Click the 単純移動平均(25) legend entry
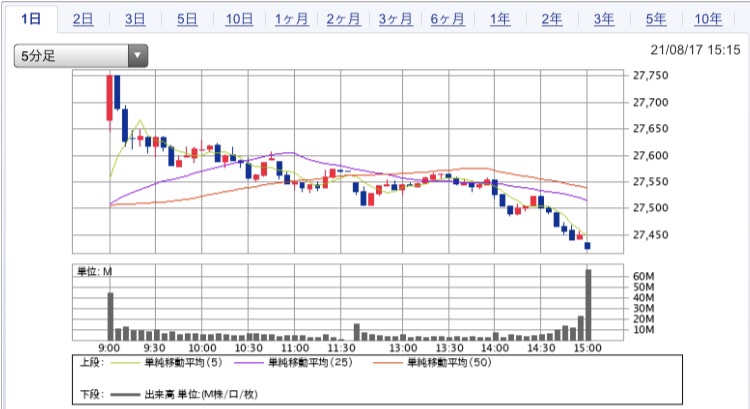The height and width of the screenshot is (409, 750). (x=310, y=363)
